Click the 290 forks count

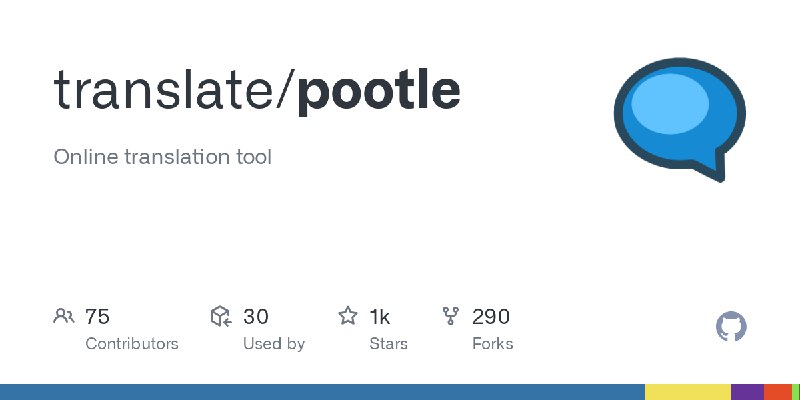pos(490,317)
